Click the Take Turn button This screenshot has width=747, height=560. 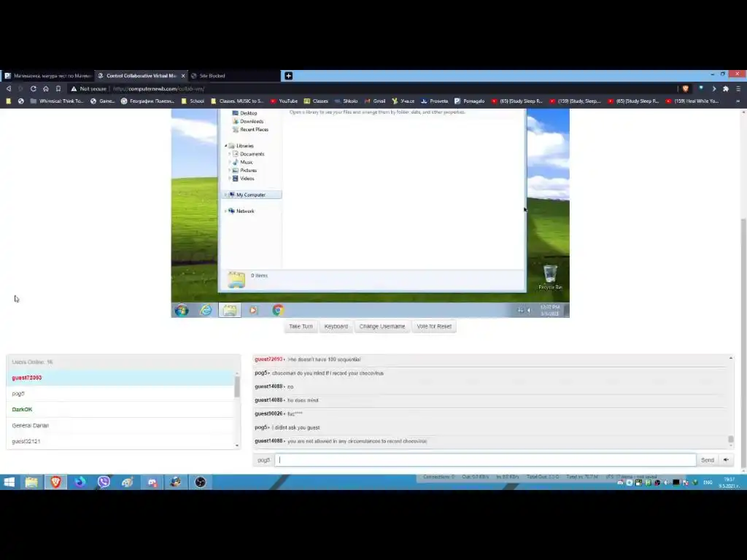click(x=301, y=326)
